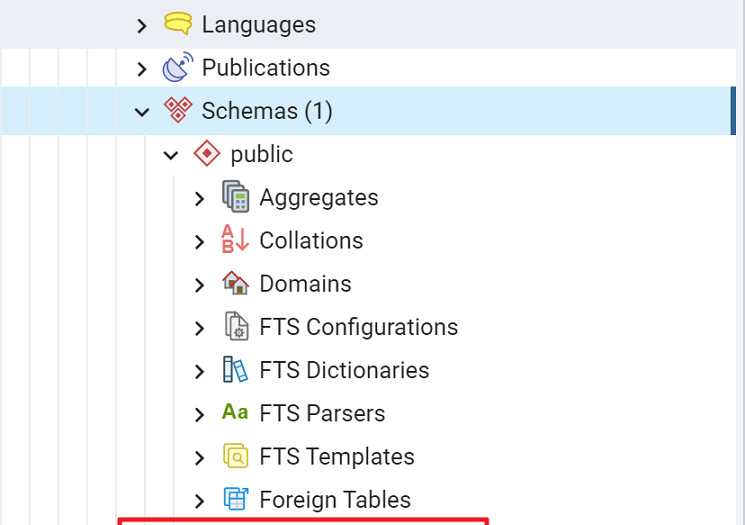The image size is (745, 525).
Task: Collapse the public schema node
Action: pos(171,155)
